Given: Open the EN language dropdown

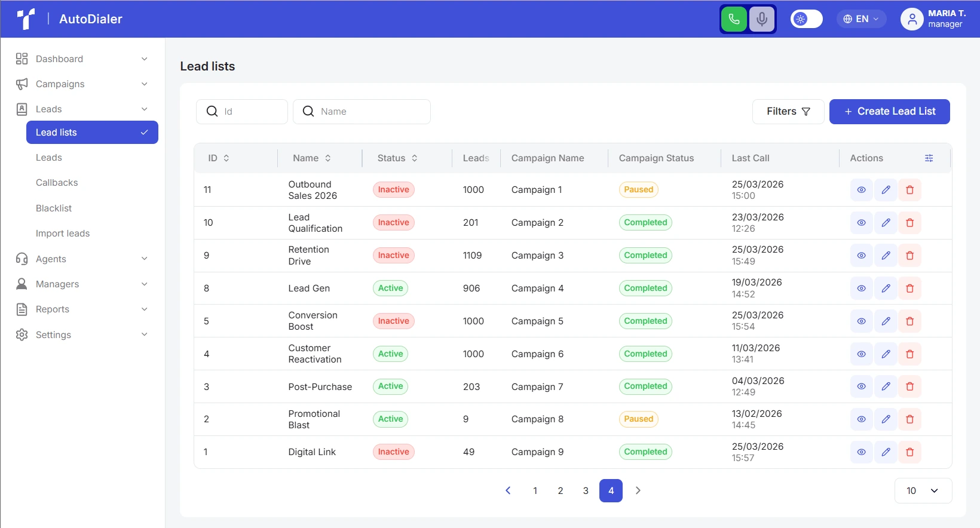Looking at the screenshot, I should (861, 19).
